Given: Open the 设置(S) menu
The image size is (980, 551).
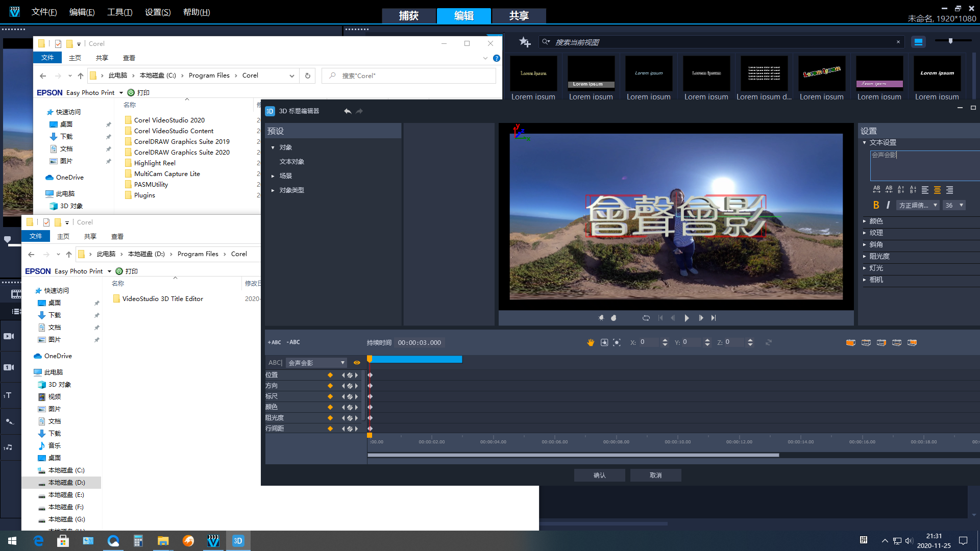Looking at the screenshot, I should 158,12.
